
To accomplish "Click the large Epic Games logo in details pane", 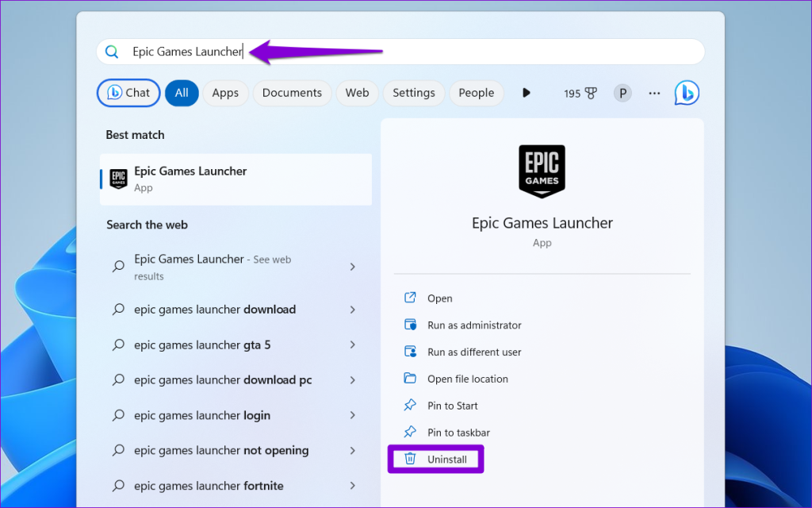I will 542,171.
